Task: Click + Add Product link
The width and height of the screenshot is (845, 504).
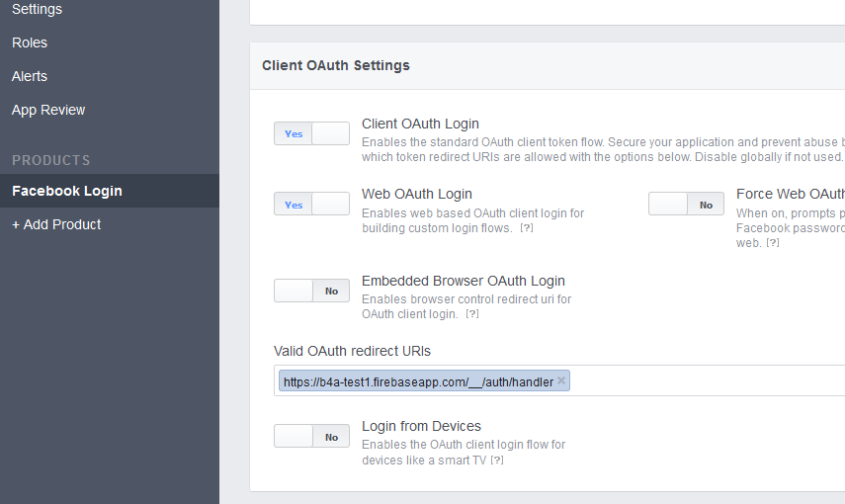Action: click(56, 224)
